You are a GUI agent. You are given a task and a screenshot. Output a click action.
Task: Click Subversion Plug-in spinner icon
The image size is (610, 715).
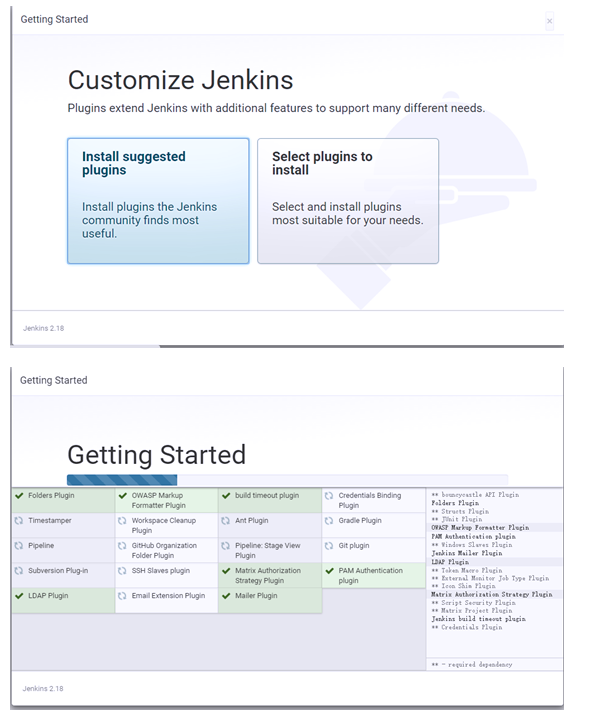click(19, 571)
